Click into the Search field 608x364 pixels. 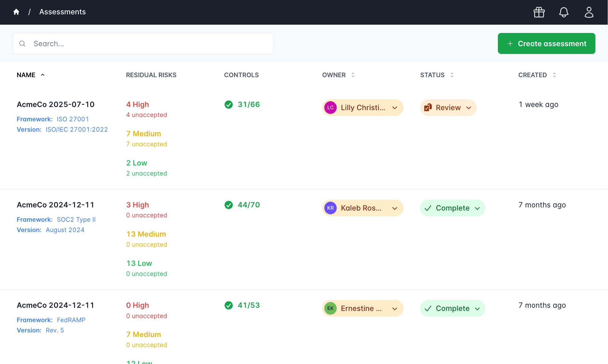[149, 43]
